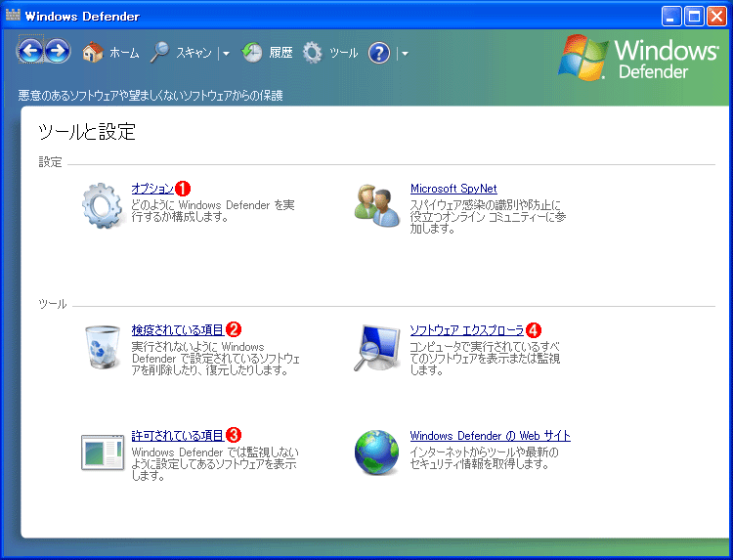
Task: Click the two-people Microsoft SpyNet icon
Action: pyautogui.click(x=377, y=205)
